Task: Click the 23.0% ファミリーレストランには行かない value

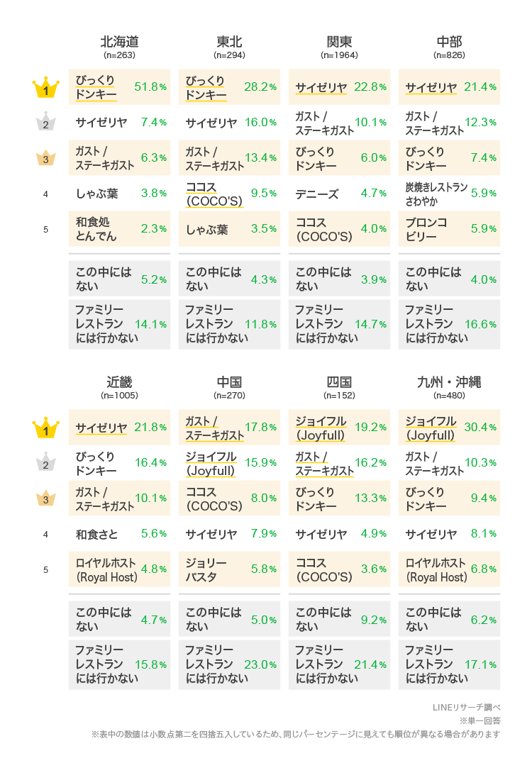Action: pos(260,664)
